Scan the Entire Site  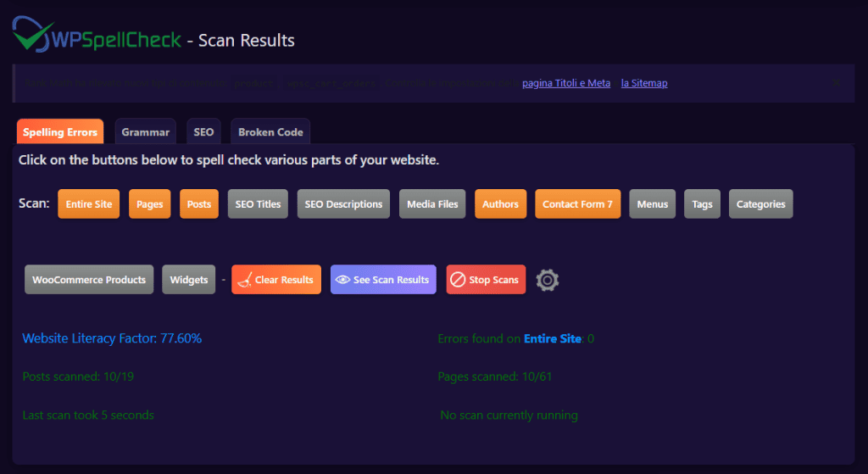(x=88, y=204)
